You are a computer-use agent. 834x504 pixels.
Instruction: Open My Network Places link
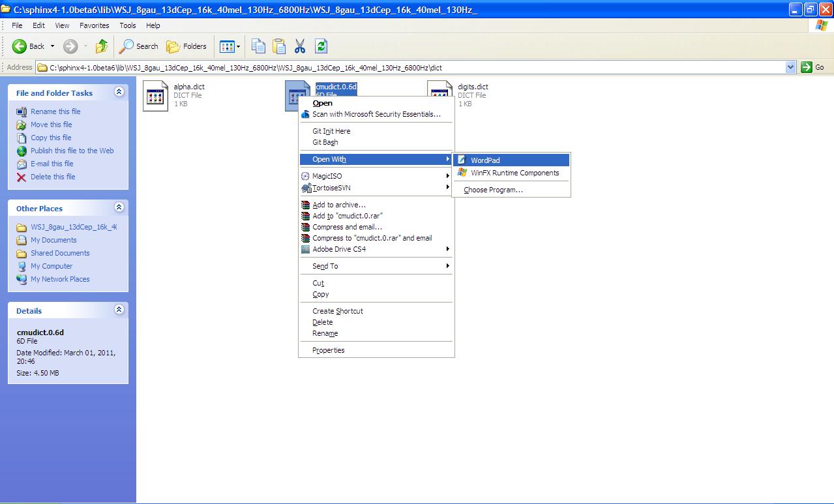point(60,279)
